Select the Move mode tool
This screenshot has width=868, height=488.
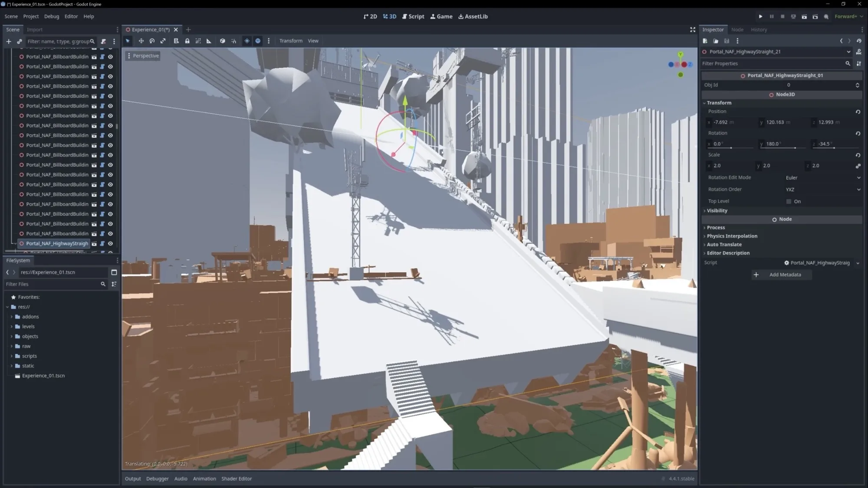click(141, 41)
